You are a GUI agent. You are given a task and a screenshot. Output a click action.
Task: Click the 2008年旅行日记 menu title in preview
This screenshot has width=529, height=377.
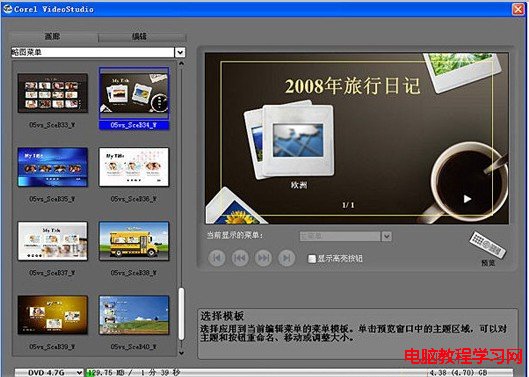click(x=353, y=86)
